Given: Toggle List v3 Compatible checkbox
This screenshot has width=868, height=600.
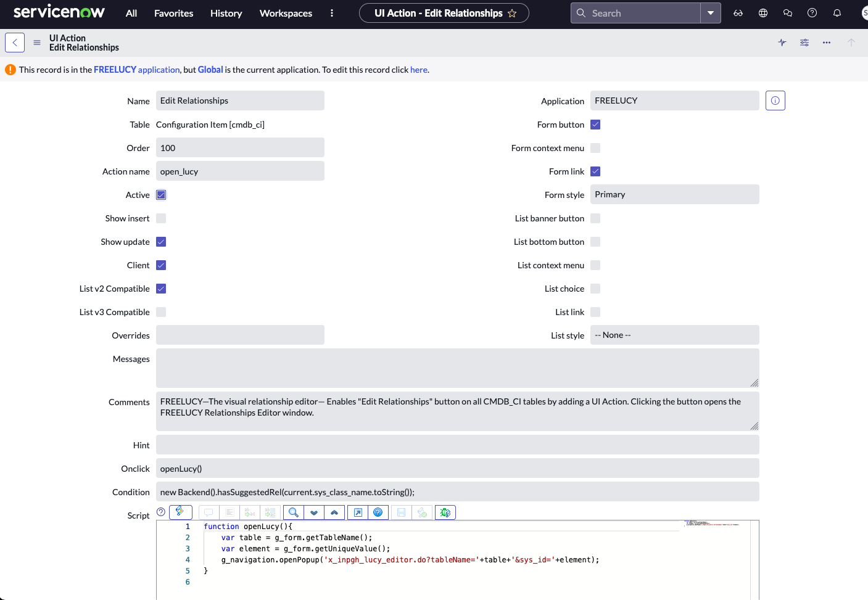Looking at the screenshot, I should (x=161, y=312).
